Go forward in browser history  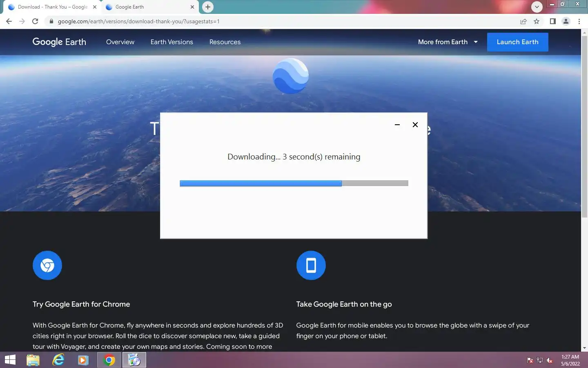point(22,21)
